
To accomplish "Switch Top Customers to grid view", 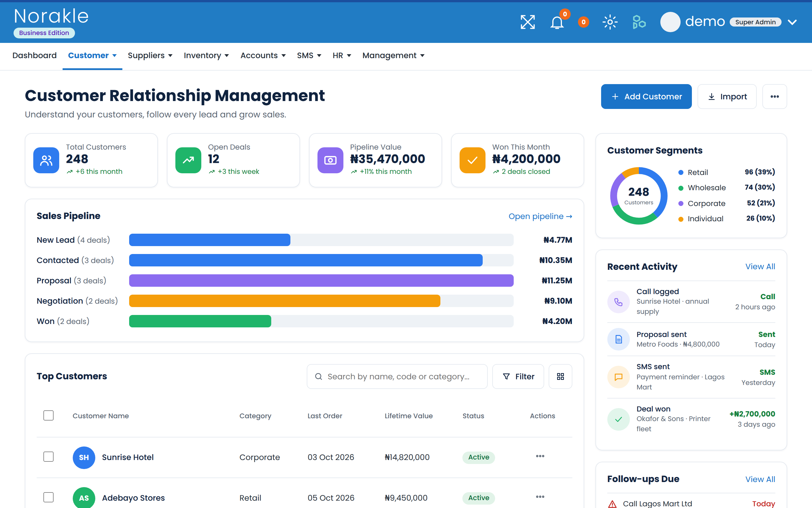I will click(x=560, y=376).
